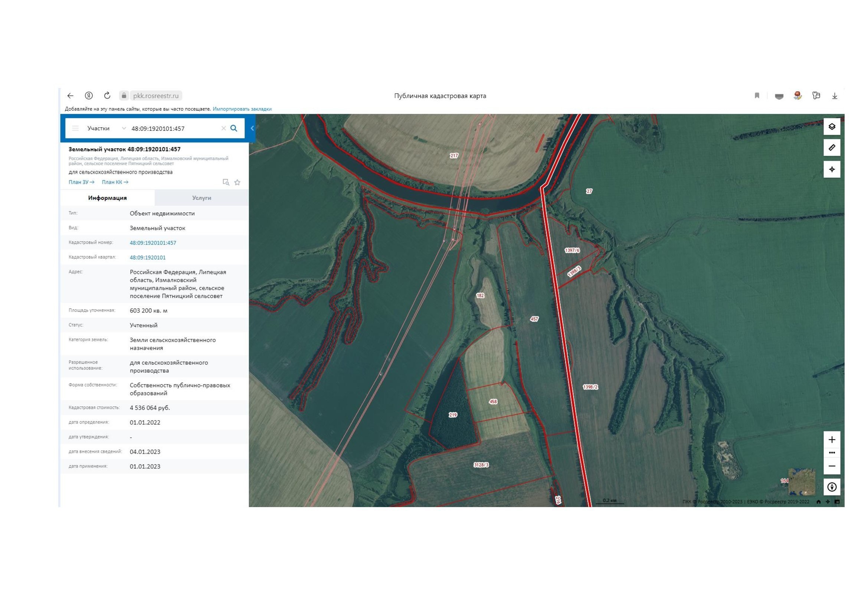Click the date value 01.01.2022
This screenshot has width=868, height=614.
pyautogui.click(x=145, y=422)
